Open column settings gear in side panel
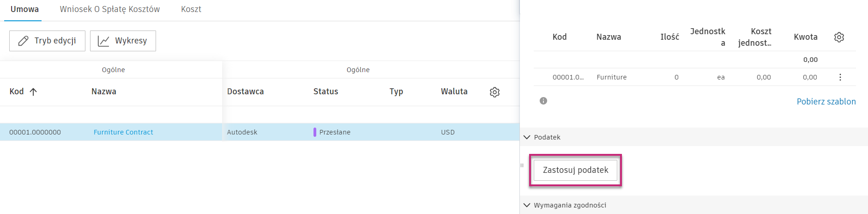Image resolution: width=868 pixels, height=214 pixels. click(839, 37)
